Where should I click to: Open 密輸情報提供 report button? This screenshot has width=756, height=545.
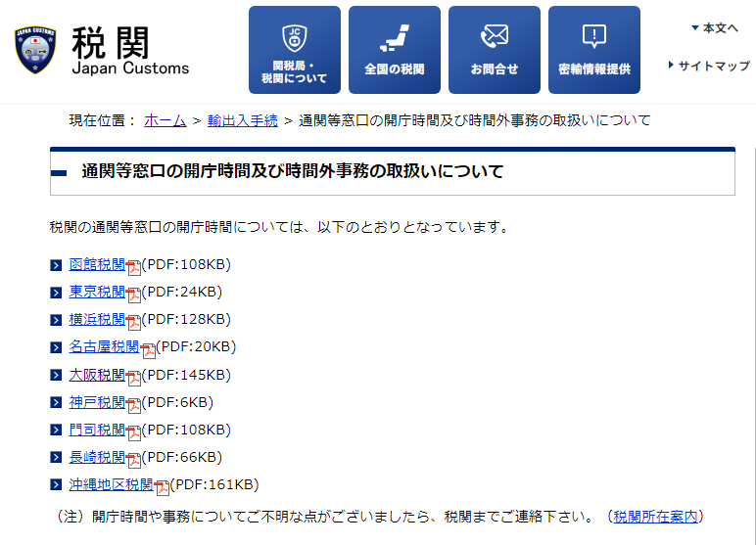click(x=594, y=50)
